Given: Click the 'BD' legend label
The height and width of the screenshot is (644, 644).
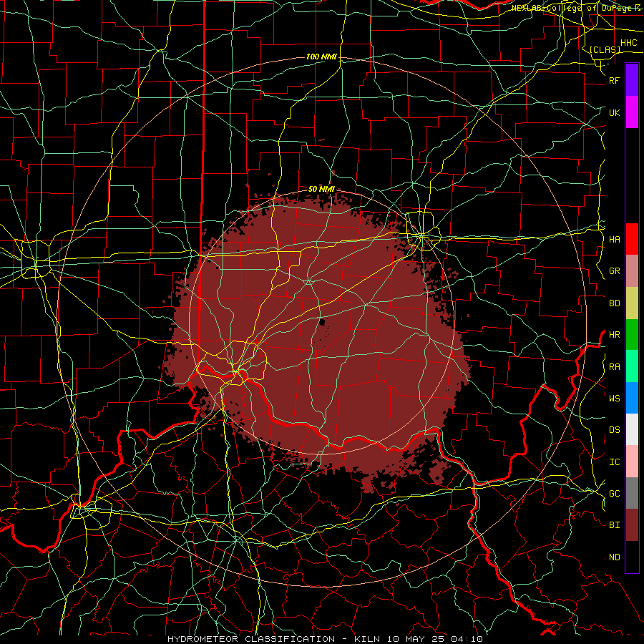Looking at the screenshot, I should pyautogui.click(x=614, y=303).
